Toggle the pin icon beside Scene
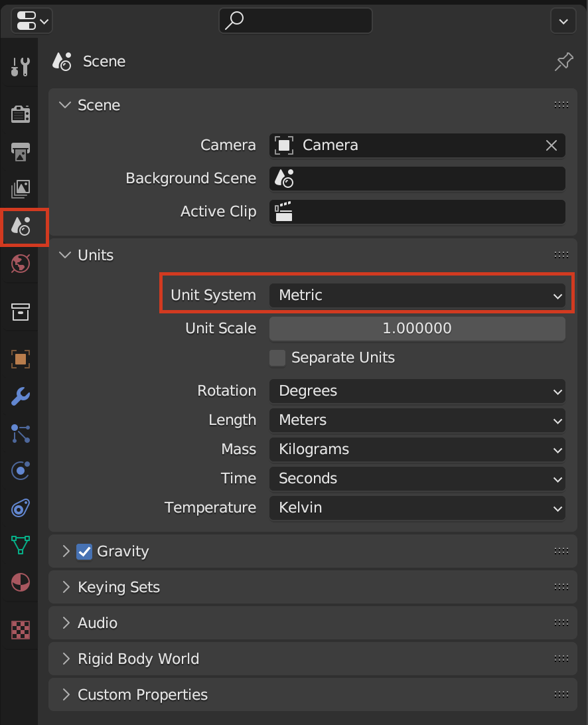588x725 pixels. tap(563, 62)
